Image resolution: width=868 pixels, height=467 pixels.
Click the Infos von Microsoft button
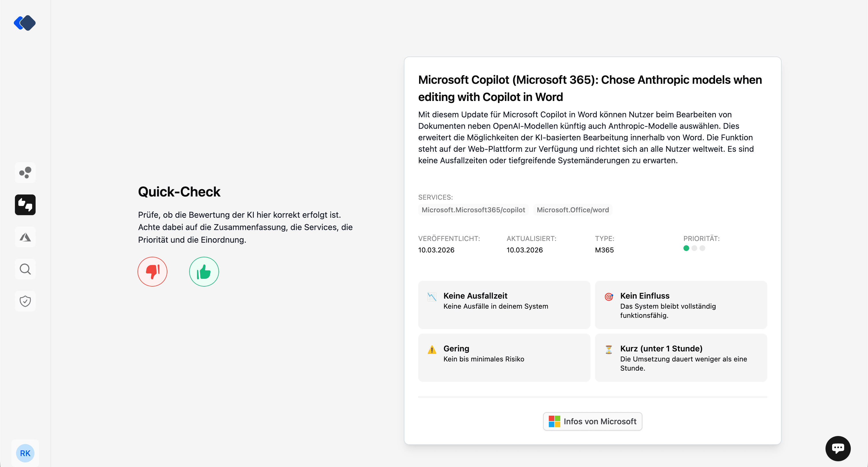pyautogui.click(x=592, y=421)
